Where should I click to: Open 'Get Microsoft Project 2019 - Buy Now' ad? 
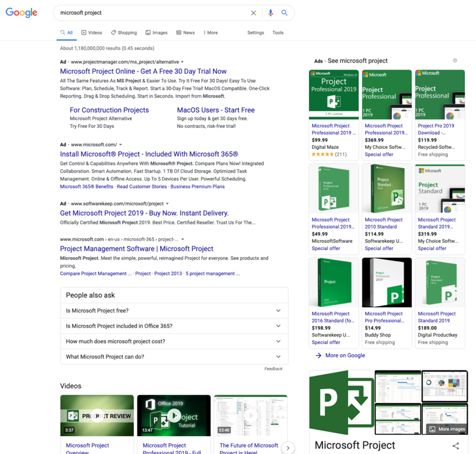click(144, 213)
